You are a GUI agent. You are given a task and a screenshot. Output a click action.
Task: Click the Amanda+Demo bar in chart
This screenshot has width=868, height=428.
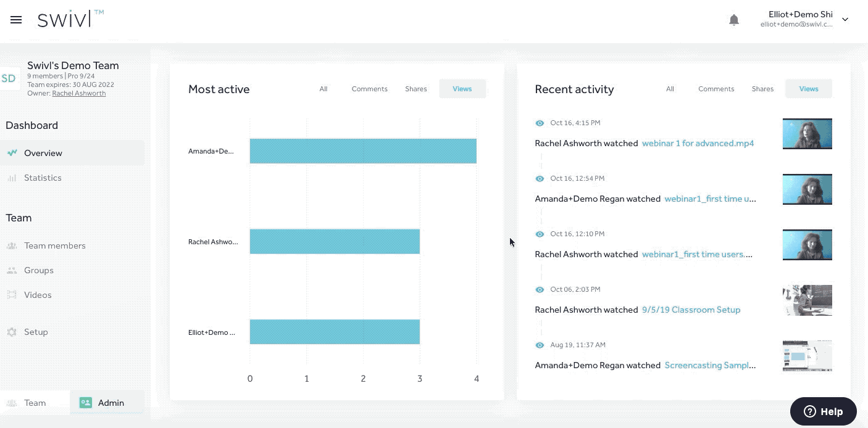(362, 151)
